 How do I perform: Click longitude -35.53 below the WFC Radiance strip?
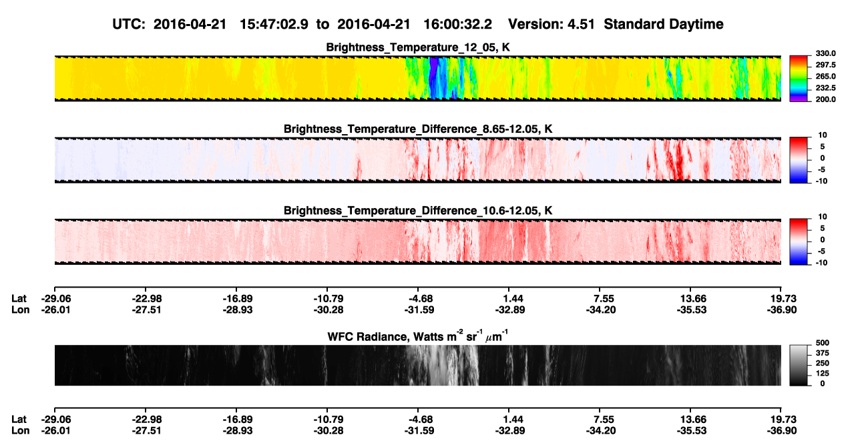click(692, 430)
